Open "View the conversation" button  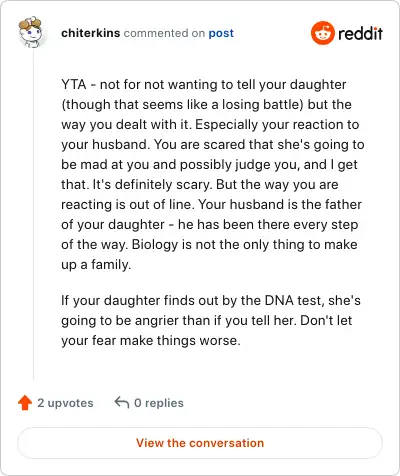click(x=200, y=443)
